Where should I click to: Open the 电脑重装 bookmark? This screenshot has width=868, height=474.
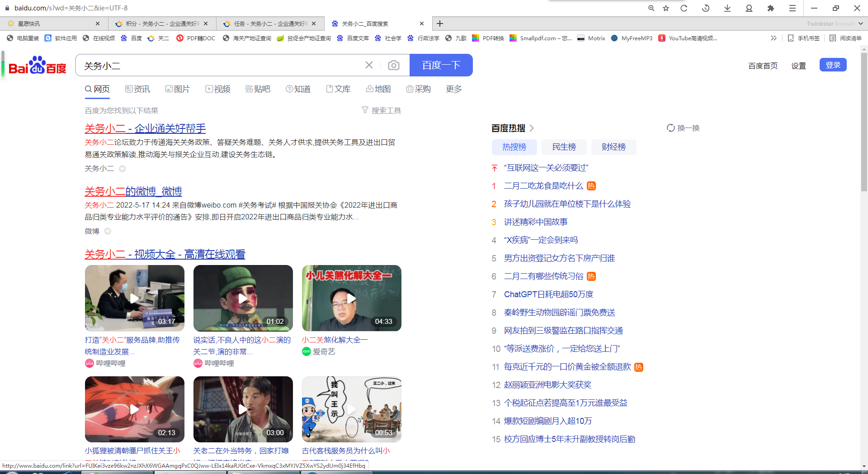click(23, 38)
